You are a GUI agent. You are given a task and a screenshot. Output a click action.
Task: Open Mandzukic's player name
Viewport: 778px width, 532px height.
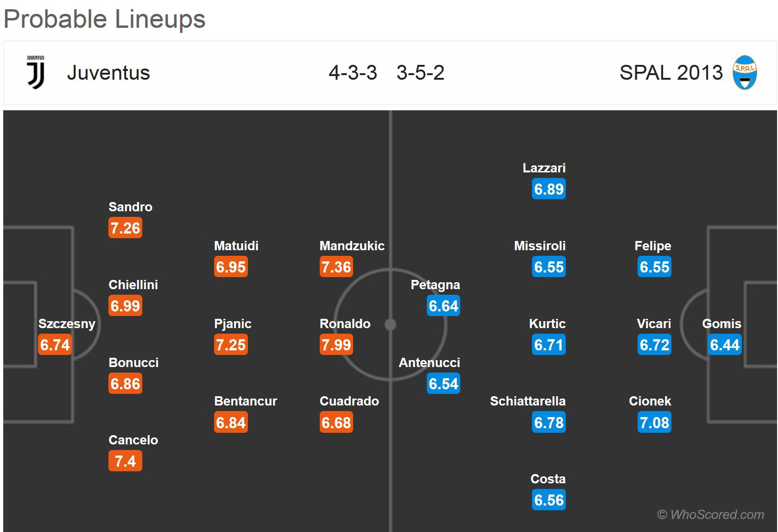(352, 246)
